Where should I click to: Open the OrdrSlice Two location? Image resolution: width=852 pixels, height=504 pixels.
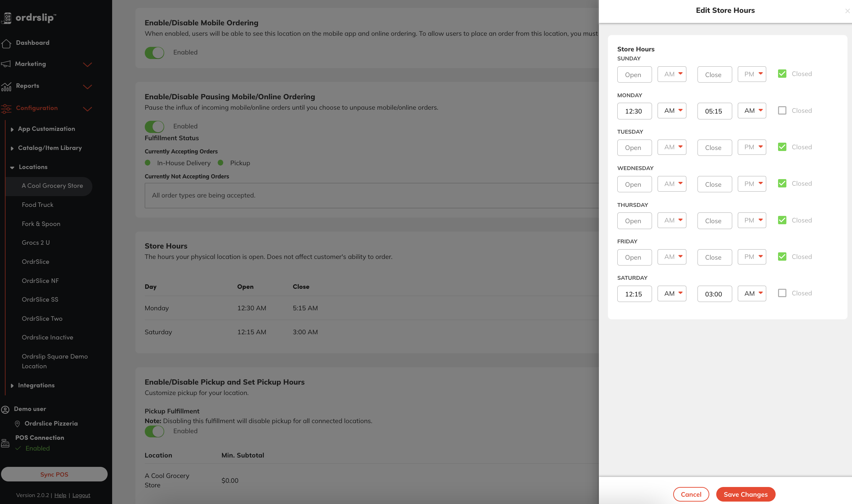tap(42, 319)
